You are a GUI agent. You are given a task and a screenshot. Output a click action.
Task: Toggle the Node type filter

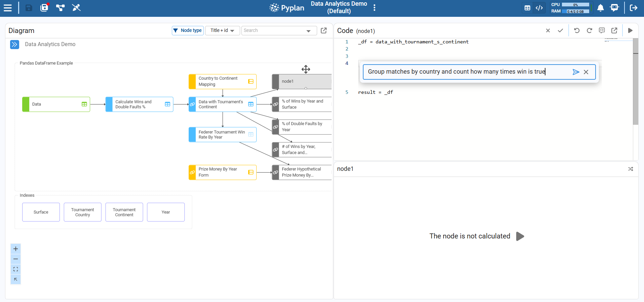tap(188, 31)
